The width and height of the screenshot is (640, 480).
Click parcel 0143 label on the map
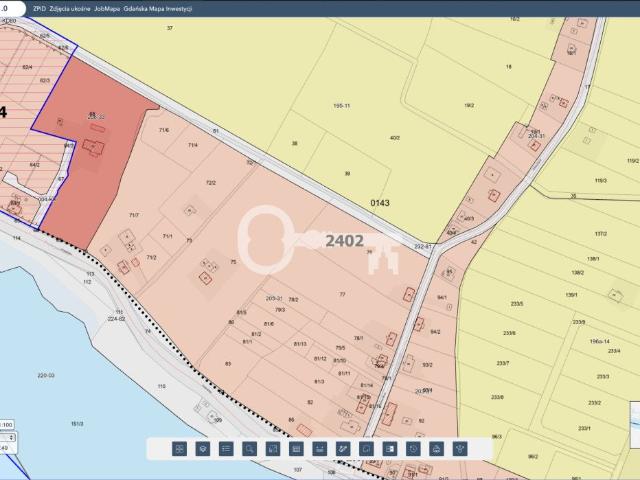(379, 203)
